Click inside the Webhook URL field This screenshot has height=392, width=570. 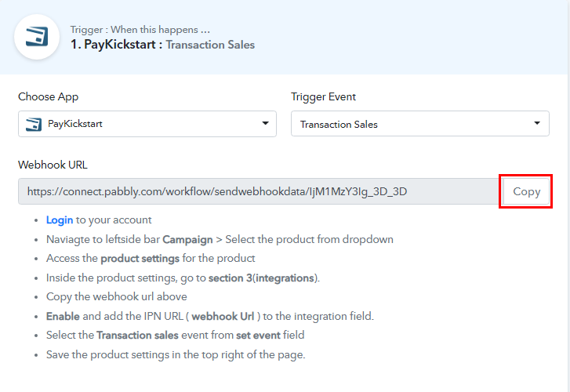click(260, 191)
